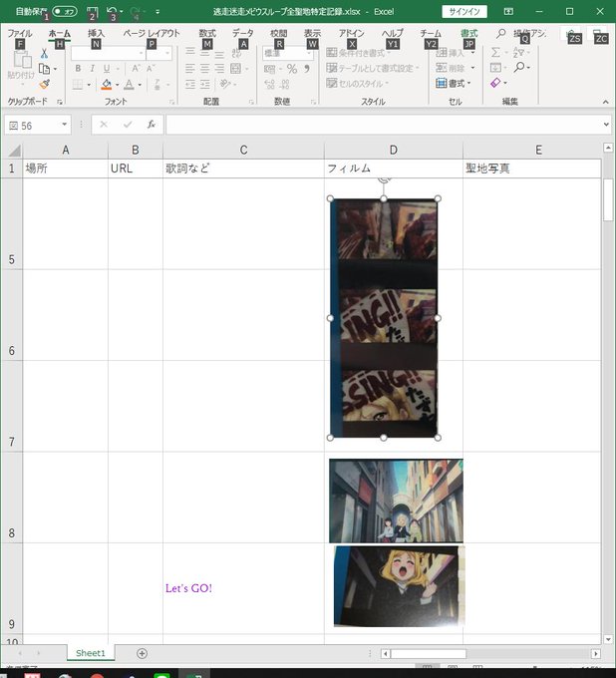This screenshot has width=616, height=678.
Task: Click the Find and Select magnifier icon
Action: coord(519,67)
